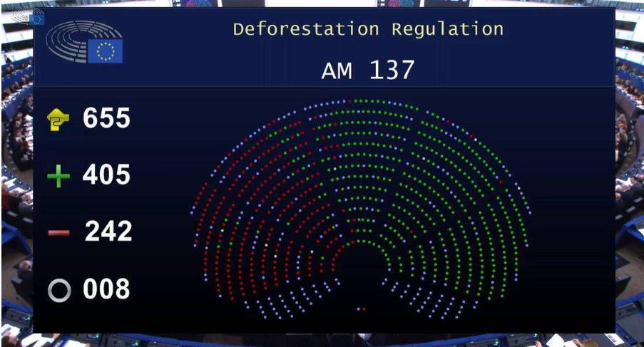Click the yellow hand total votes icon
The height and width of the screenshot is (347, 644).
pos(58,120)
